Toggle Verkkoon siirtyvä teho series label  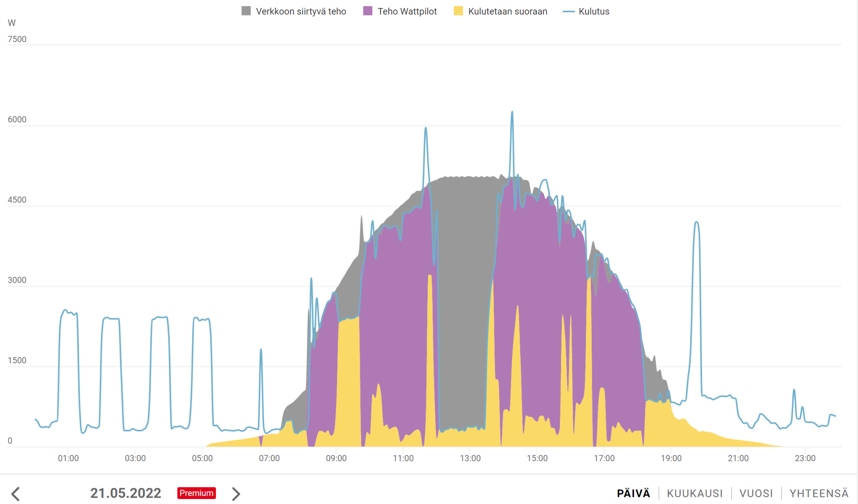tap(301, 11)
